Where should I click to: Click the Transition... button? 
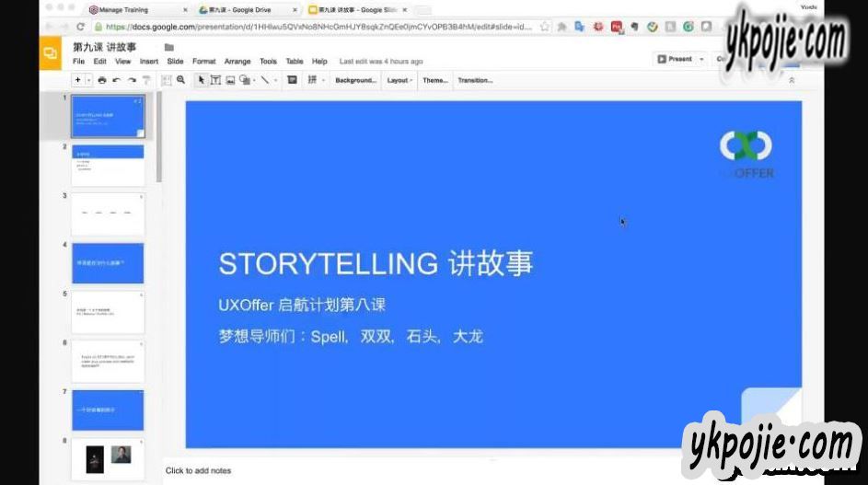pos(475,81)
